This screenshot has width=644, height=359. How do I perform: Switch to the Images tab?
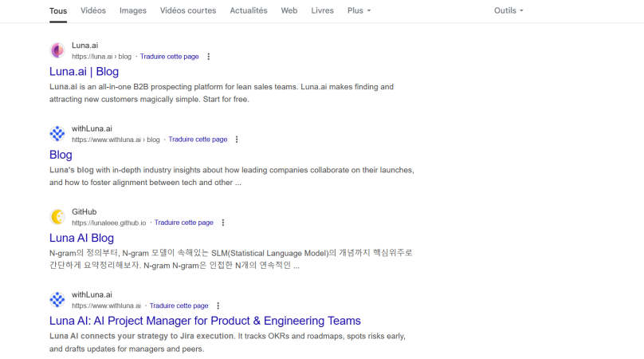point(132,10)
